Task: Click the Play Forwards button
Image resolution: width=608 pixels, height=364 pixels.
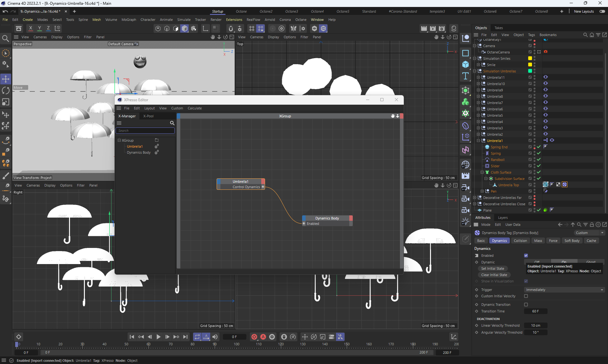Action: pyautogui.click(x=158, y=337)
